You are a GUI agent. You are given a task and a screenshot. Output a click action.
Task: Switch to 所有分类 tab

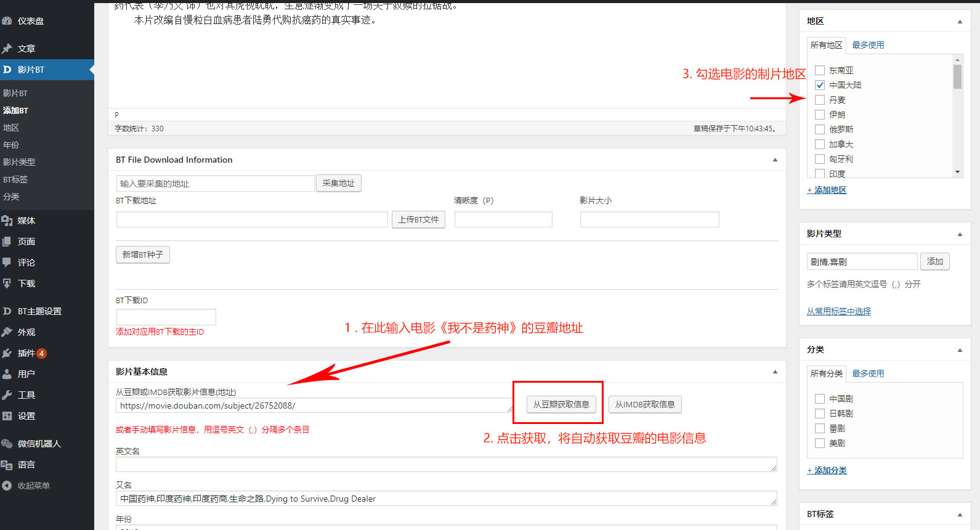click(826, 373)
